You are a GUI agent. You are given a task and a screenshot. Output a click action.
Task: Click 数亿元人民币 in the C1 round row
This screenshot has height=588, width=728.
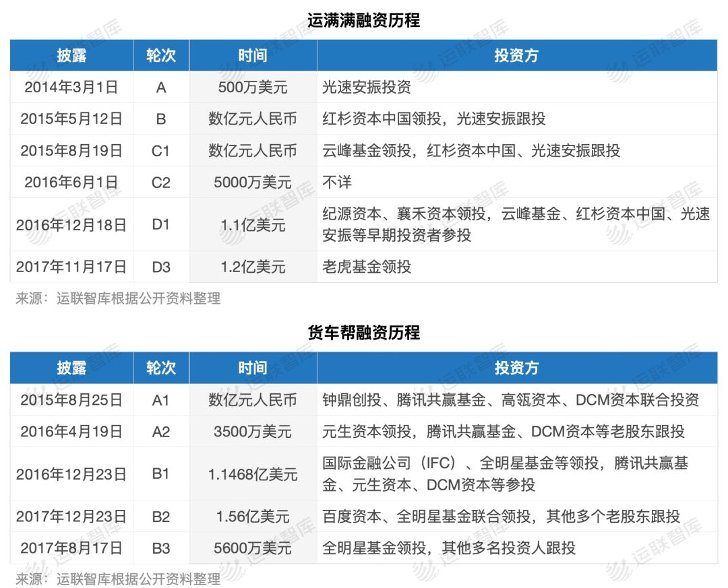(x=253, y=150)
